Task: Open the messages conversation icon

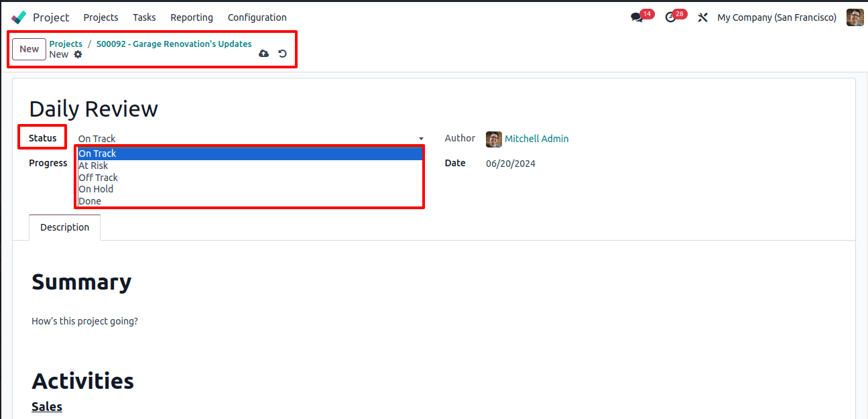Action: point(637,17)
